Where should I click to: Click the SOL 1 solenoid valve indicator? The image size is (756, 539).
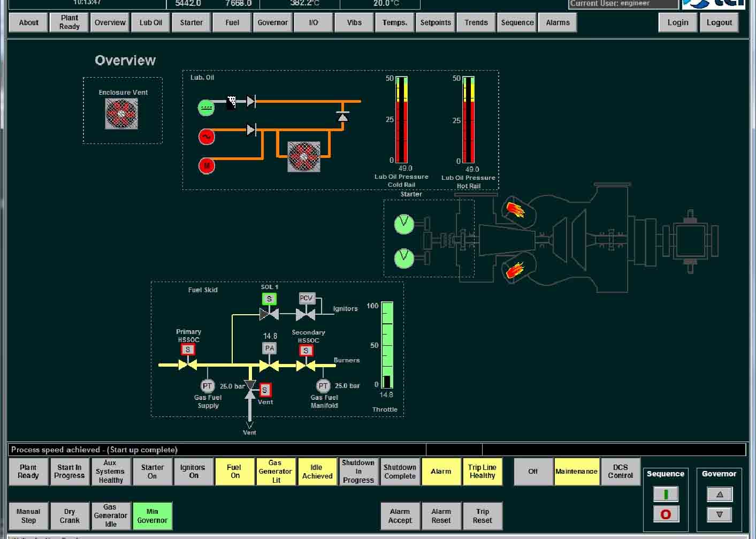coord(269,299)
